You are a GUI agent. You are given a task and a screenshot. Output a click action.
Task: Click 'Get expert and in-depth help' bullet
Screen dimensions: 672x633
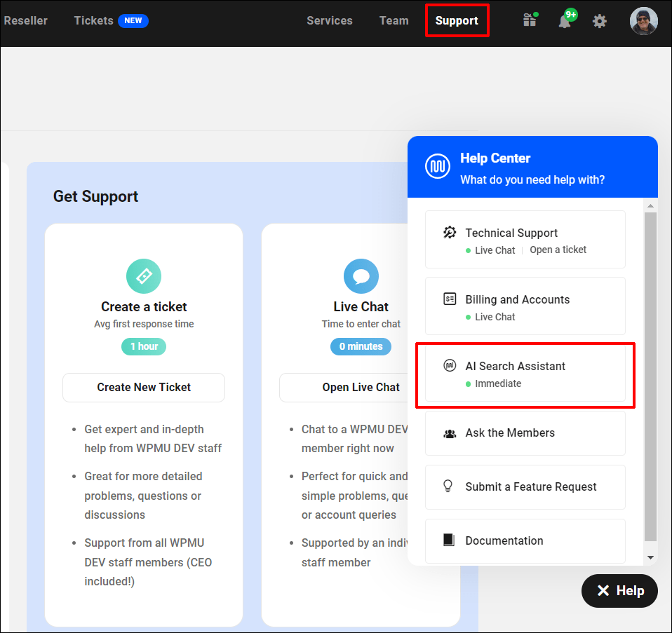tap(153, 439)
